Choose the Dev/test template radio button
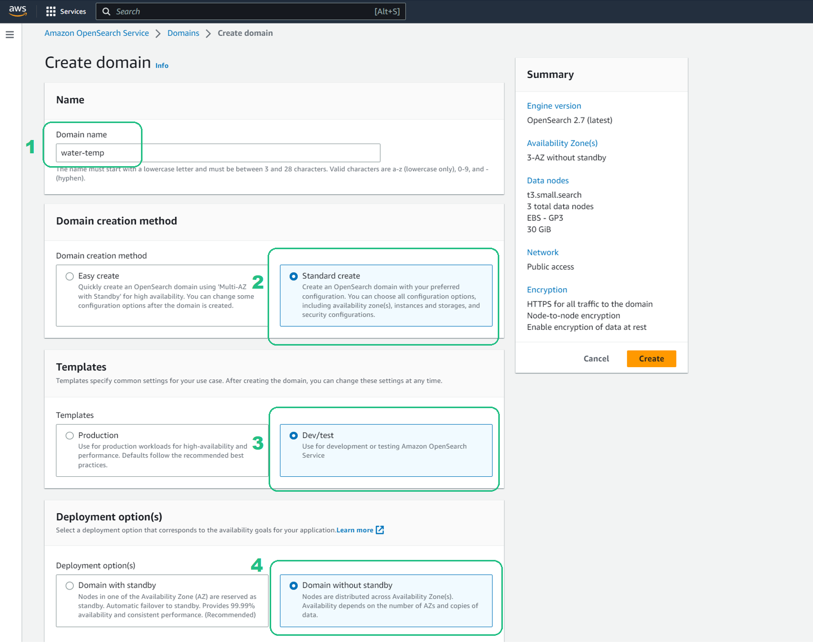This screenshot has height=644, width=813. [294, 436]
